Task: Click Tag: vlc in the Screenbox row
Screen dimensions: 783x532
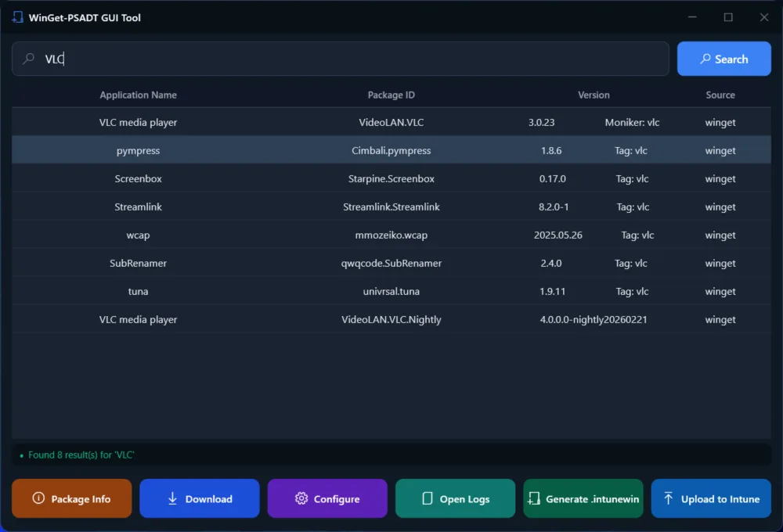Action: (632, 178)
